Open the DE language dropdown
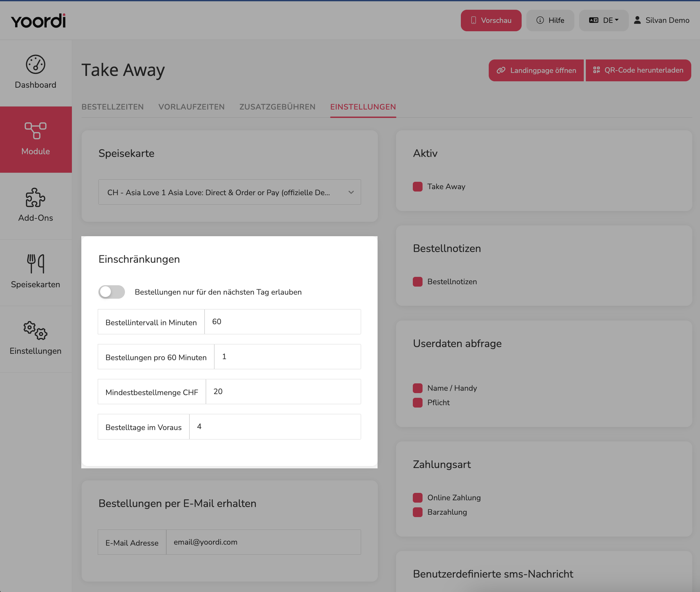 tap(604, 20)
